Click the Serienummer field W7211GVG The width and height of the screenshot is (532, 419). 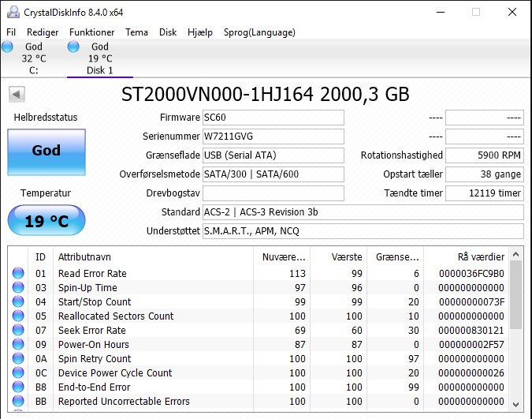(273, 137)
